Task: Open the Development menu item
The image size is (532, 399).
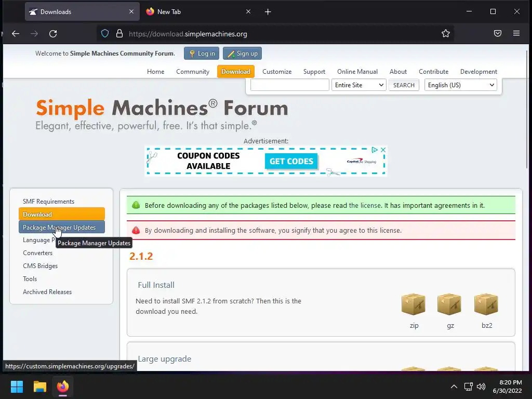Action: pos(478,72)
